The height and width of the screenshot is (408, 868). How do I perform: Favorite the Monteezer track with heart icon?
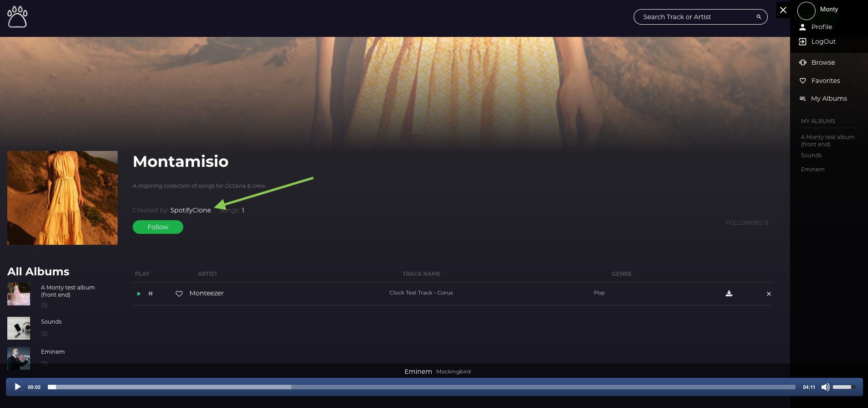(179, 294)
